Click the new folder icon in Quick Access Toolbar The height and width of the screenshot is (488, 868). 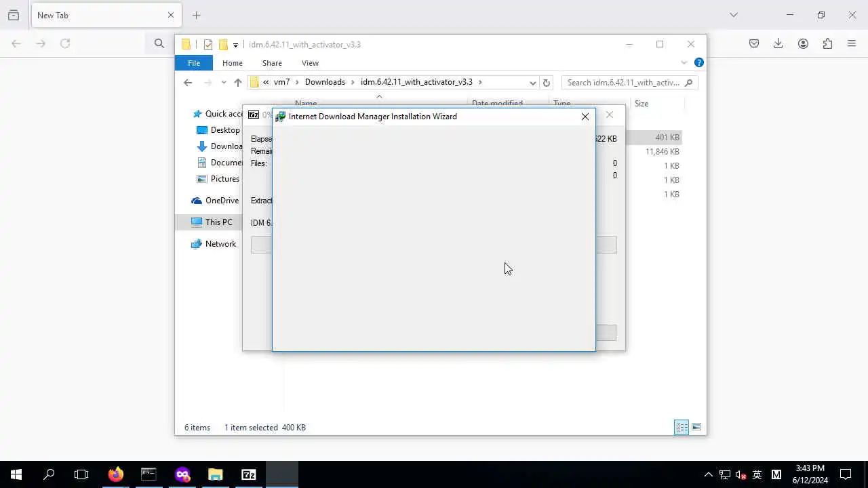click(x=222, y=45)
